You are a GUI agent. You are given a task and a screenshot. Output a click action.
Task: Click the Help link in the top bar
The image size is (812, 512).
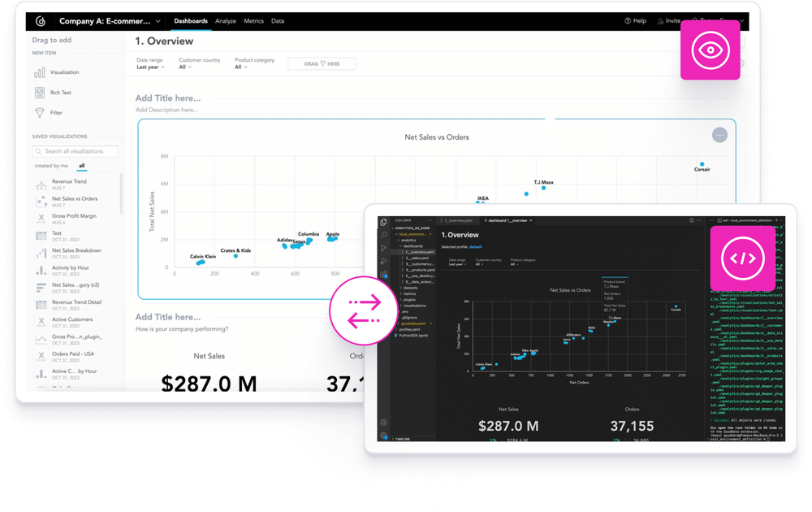click(x=636, y=21)
